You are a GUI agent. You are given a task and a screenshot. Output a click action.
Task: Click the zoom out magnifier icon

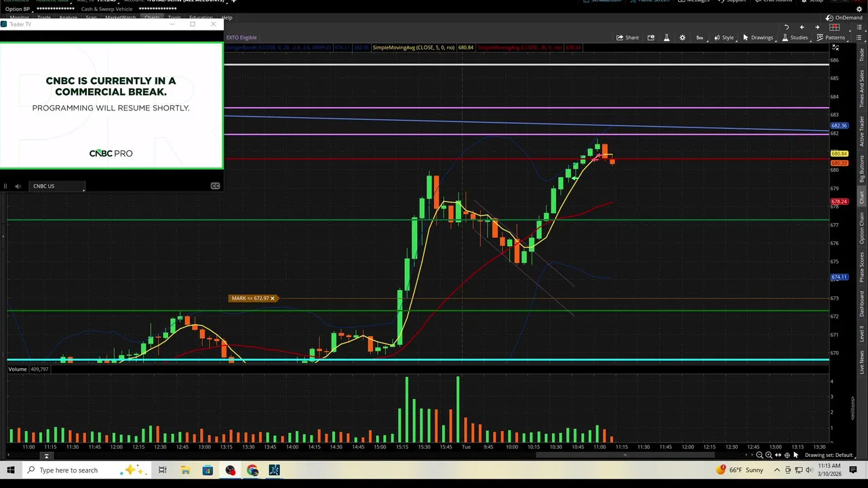pos(759,455)
